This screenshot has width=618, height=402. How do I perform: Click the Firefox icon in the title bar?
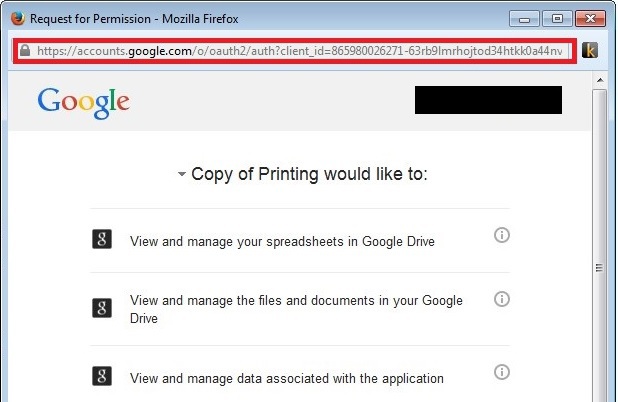pos(17,18)
